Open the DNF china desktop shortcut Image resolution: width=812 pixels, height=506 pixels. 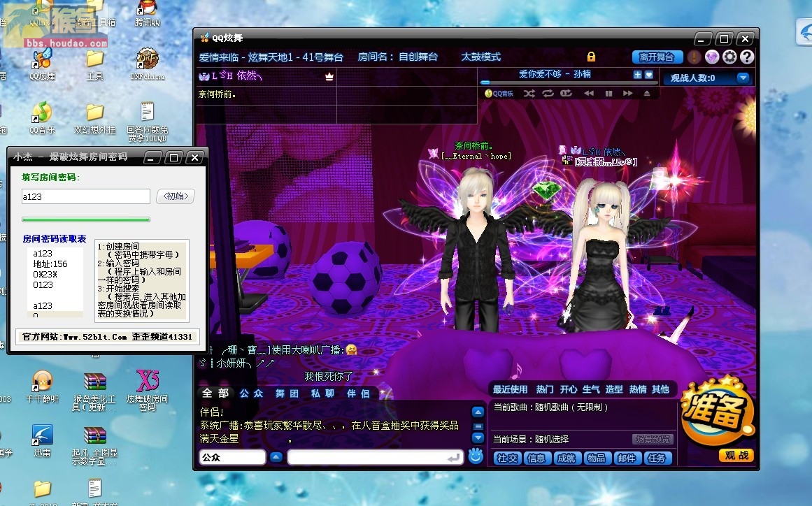point(148,64)
